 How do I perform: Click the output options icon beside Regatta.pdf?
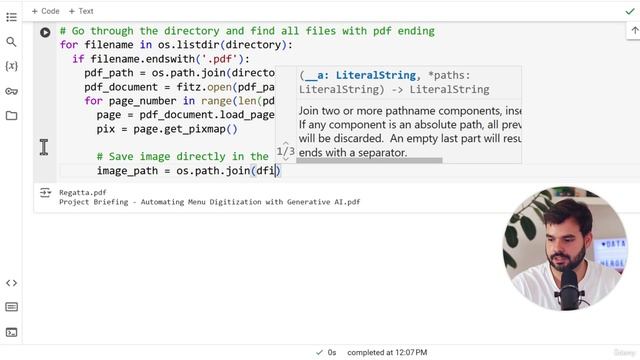(45, 193)
